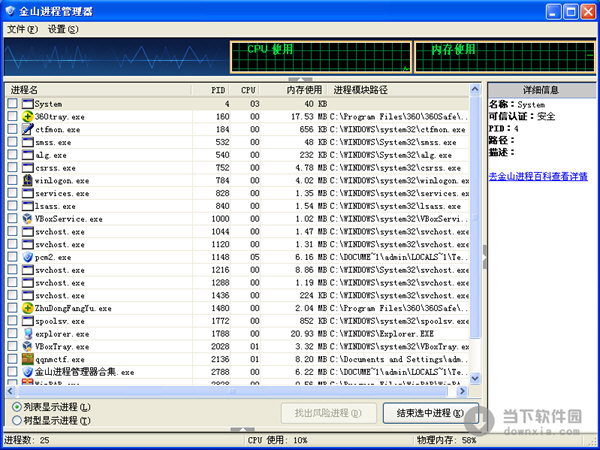Click the CPU 使用: 10% status entry
Viewport: 600px width, 450px height.
(277, 440)
